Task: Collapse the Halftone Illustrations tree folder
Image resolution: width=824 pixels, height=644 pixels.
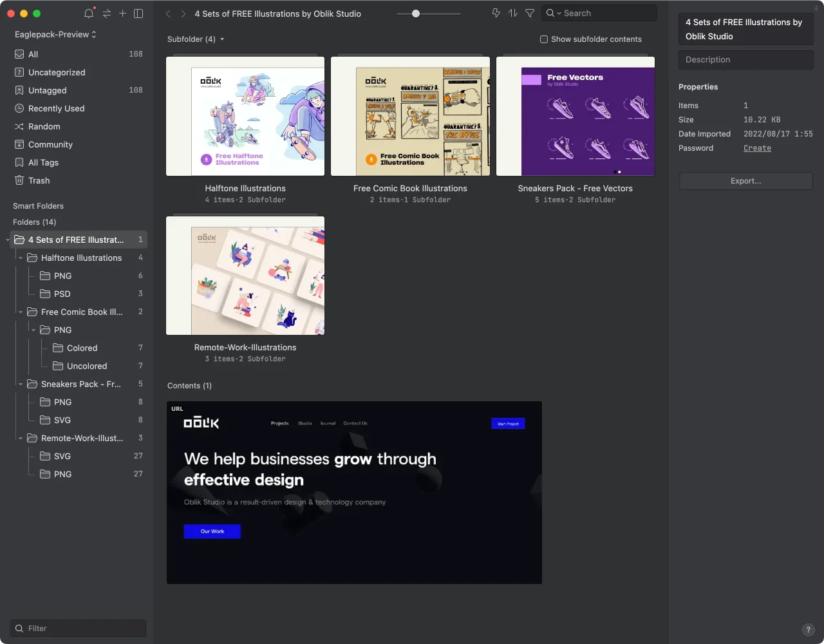Action: 21,258
